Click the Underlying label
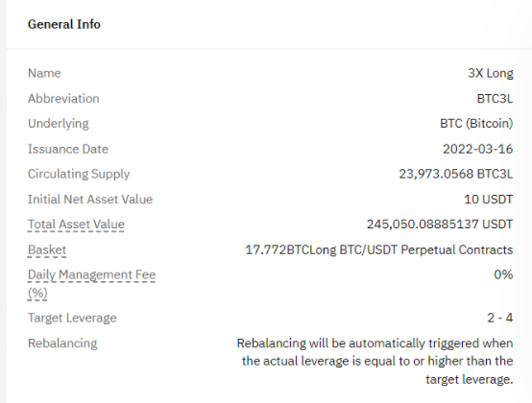This screenshot has height=403, width=532. 59,124
